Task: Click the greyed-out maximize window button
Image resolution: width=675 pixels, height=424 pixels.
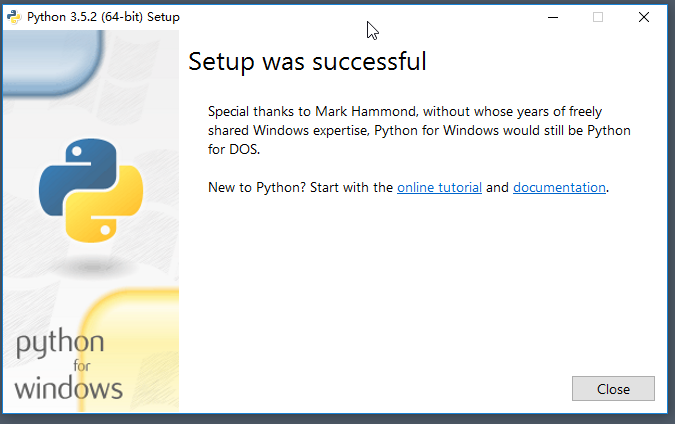Action: tap(598, 17)
